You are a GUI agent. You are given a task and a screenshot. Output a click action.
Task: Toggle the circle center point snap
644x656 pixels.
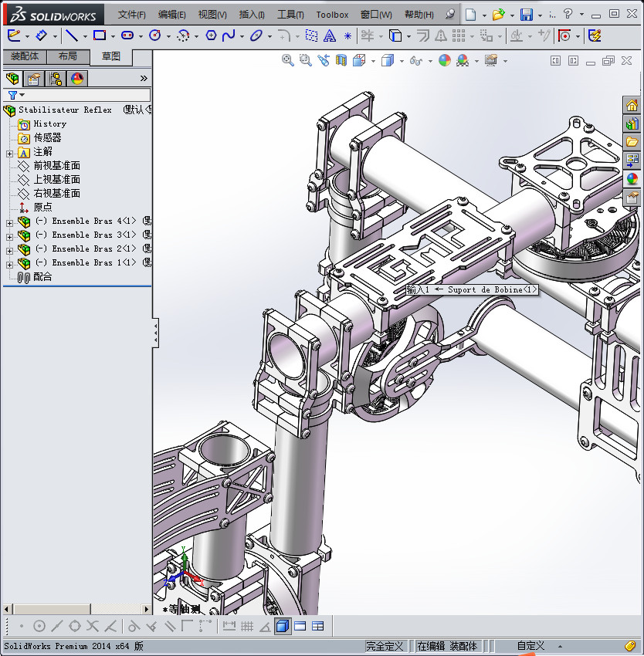[39, 626]
